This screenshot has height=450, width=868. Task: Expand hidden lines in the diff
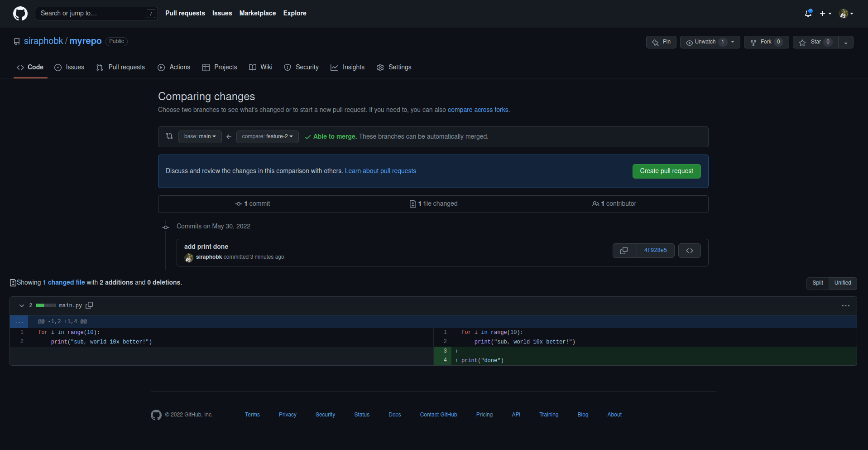point(19,322)
